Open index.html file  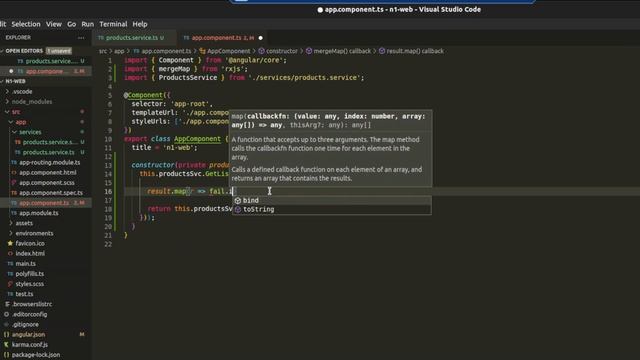pos(30,253)
